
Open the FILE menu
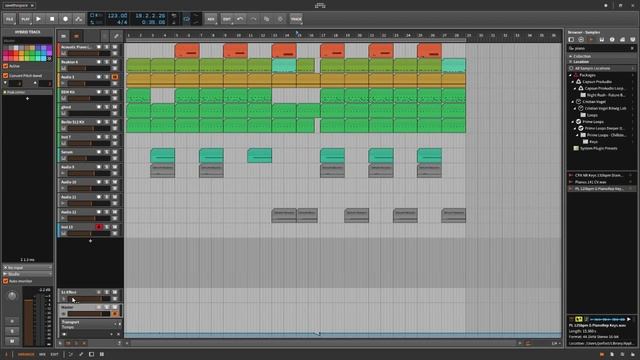coord(9,19)
